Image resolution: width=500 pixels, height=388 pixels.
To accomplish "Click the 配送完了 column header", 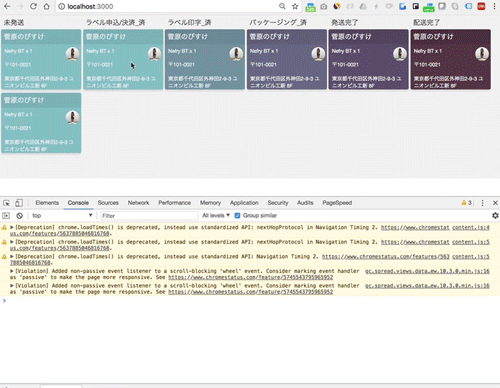I will 427,22.
